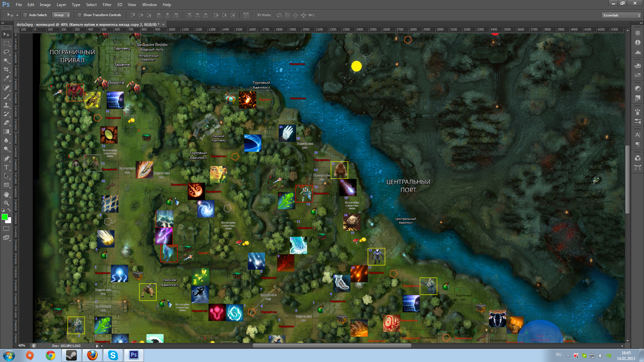Select the History Brush tool
This screenshot has width=644, height=362.
(6, 114)
